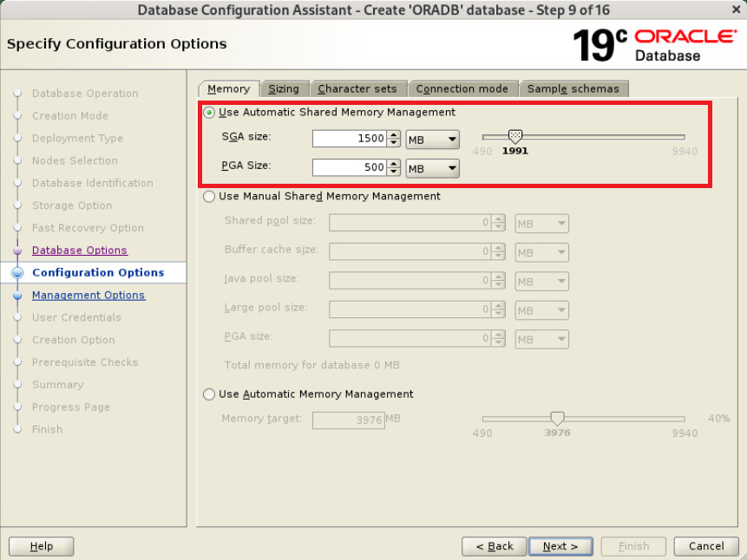Click the Total memory for database text

point(312,365)
